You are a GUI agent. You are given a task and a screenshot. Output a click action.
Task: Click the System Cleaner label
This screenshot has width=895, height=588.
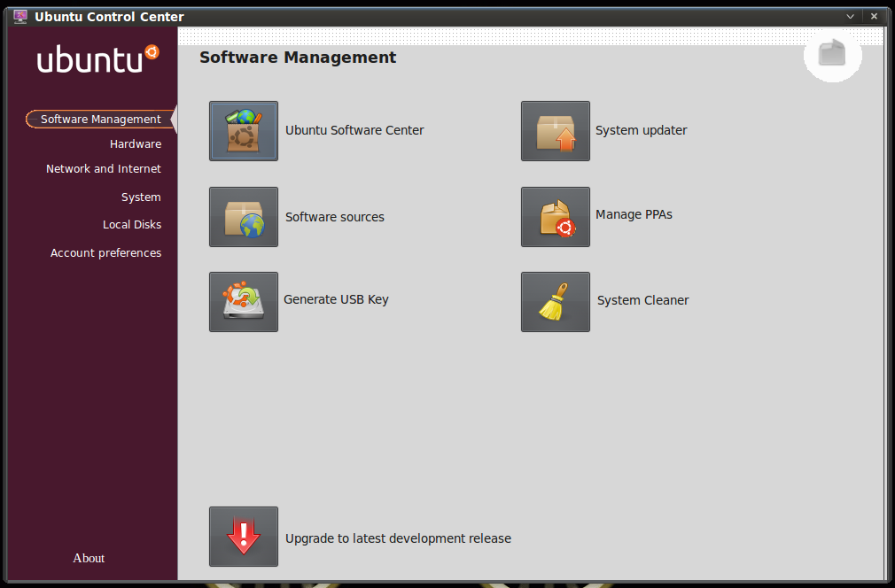point(642,300)
